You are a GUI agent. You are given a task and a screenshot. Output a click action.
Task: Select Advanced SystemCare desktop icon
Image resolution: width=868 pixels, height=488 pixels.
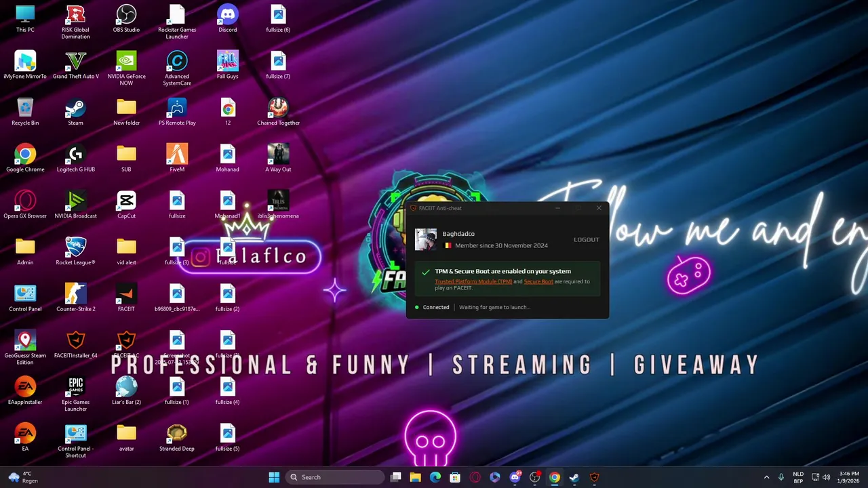point(177,68)
